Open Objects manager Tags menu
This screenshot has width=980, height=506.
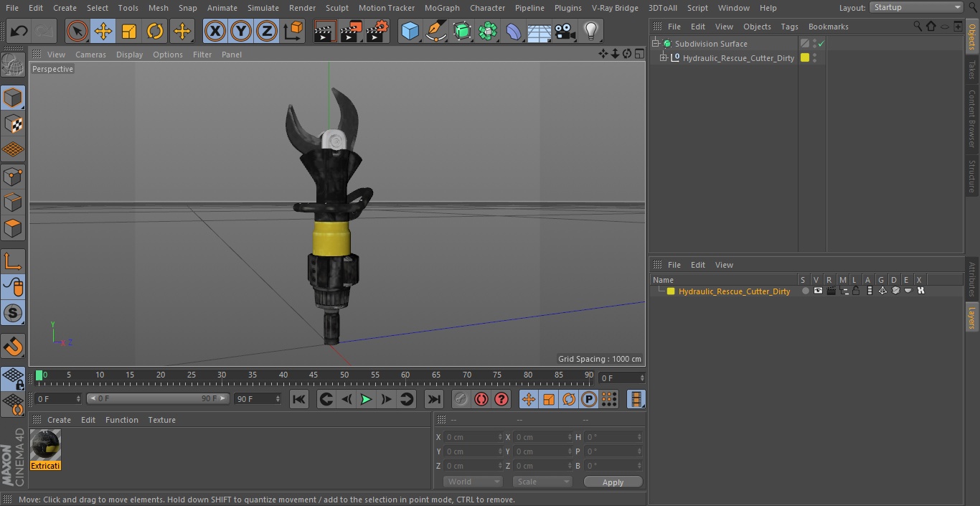click(789, 27)
